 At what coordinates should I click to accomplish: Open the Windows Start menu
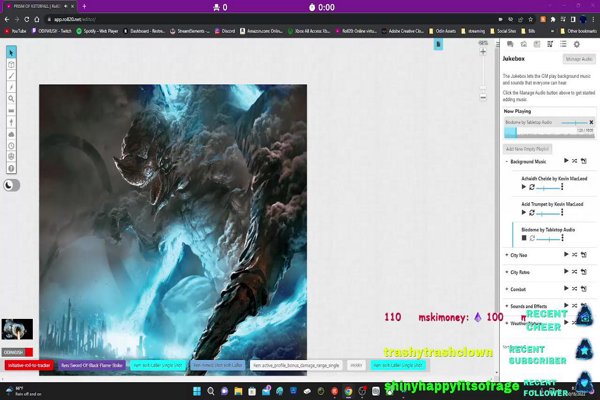(x=197, y=391)
